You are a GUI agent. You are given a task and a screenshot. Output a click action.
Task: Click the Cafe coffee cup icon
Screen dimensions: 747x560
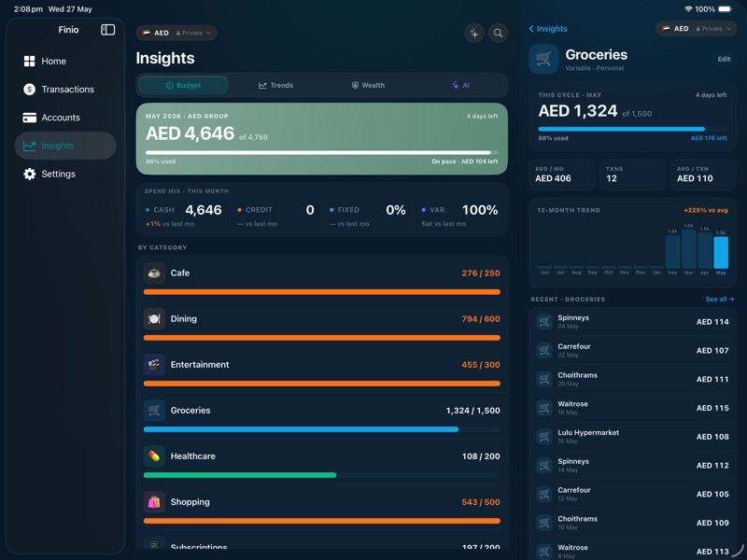pos(154,273)
